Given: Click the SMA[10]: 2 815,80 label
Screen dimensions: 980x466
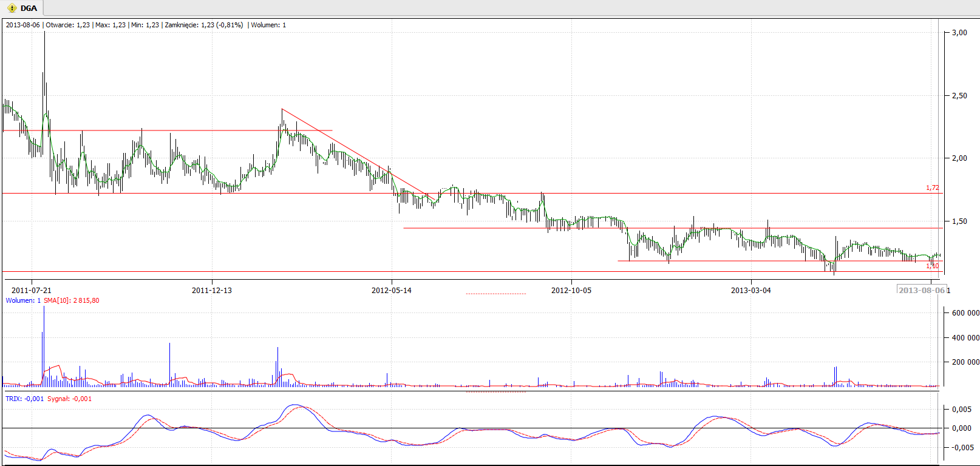Looking at the screenshot, I should coord(72,300).
